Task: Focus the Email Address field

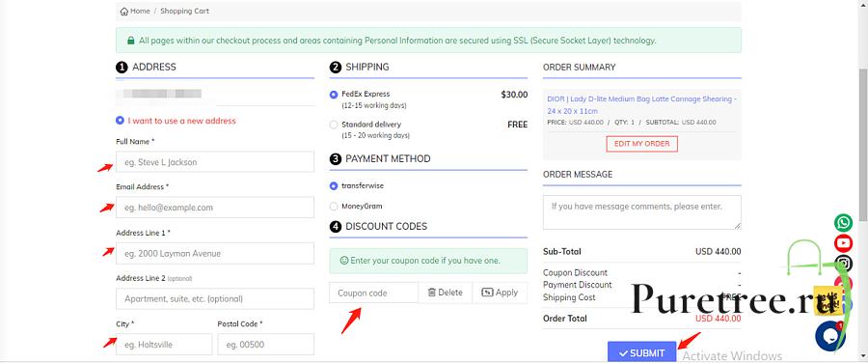Action: (215, 208)
